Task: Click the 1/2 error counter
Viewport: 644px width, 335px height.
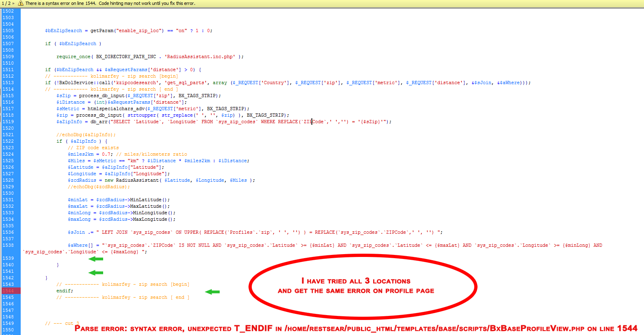Action: 6,3
